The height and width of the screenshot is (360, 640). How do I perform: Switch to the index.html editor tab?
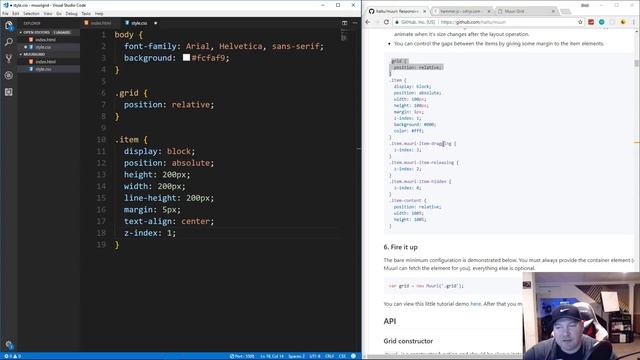click(100, 23)
